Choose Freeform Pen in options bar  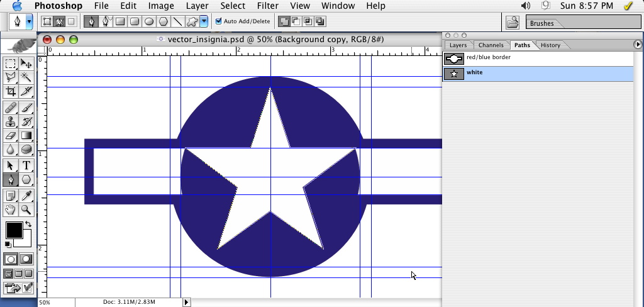tap(106, 21)
